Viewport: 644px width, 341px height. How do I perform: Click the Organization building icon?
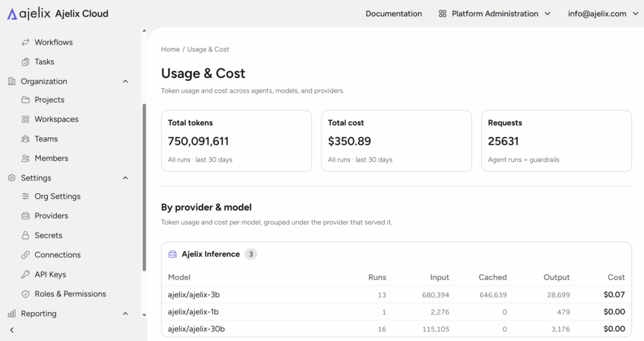[11, 81]
